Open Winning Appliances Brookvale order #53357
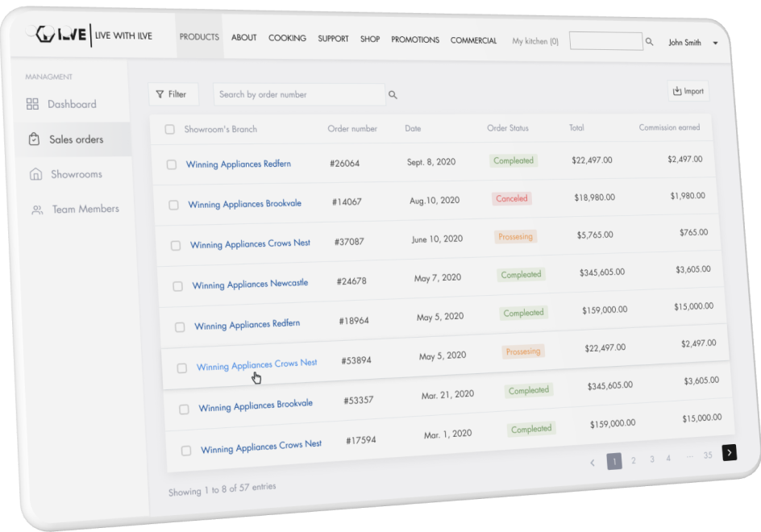This screenshot has height=532, width=761. click(256, 405)
